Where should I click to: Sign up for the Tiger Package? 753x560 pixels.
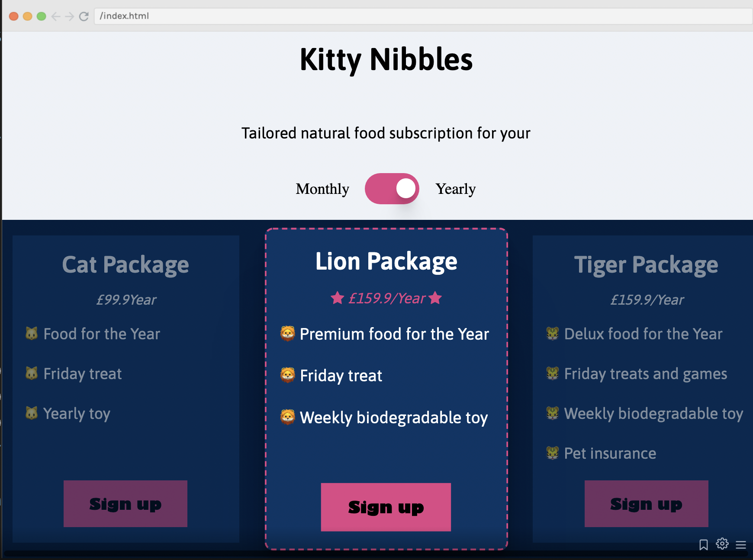pos(647,504)
